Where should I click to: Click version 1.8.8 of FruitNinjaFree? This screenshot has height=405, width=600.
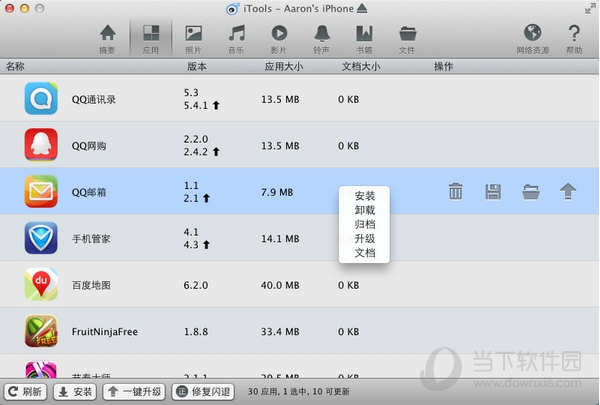coord(196,332)
